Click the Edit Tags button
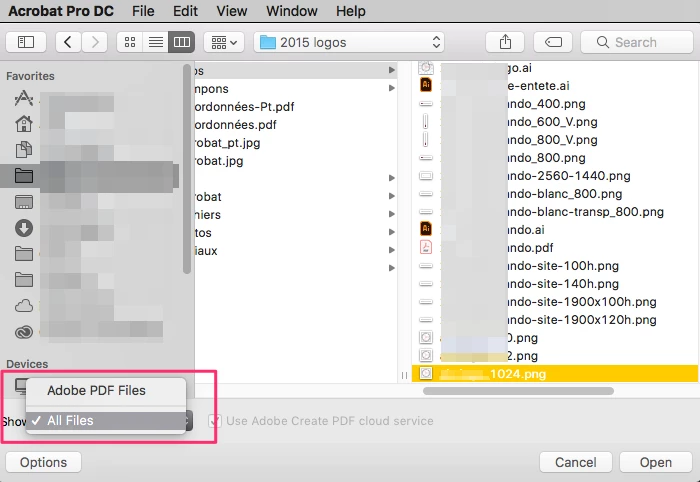 [x=553, y=42]
